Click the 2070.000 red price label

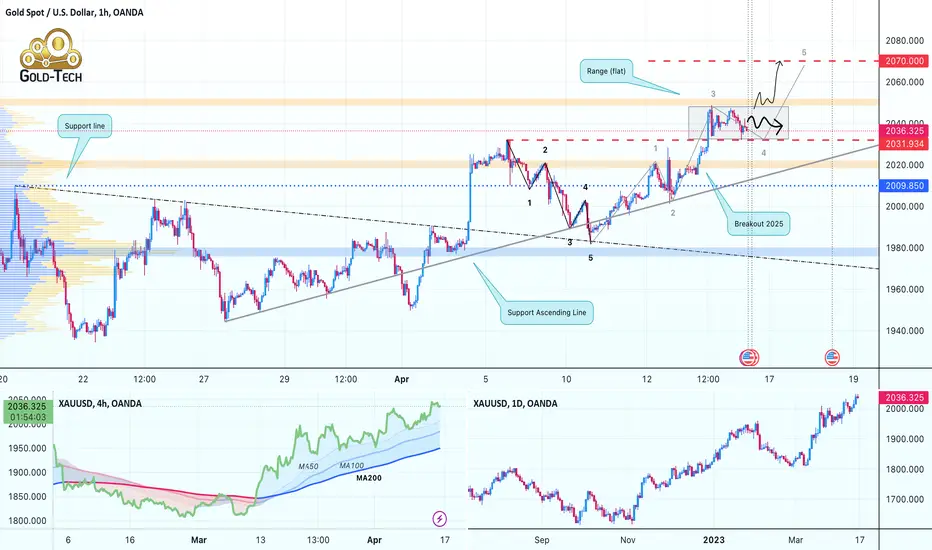(905, 61)
